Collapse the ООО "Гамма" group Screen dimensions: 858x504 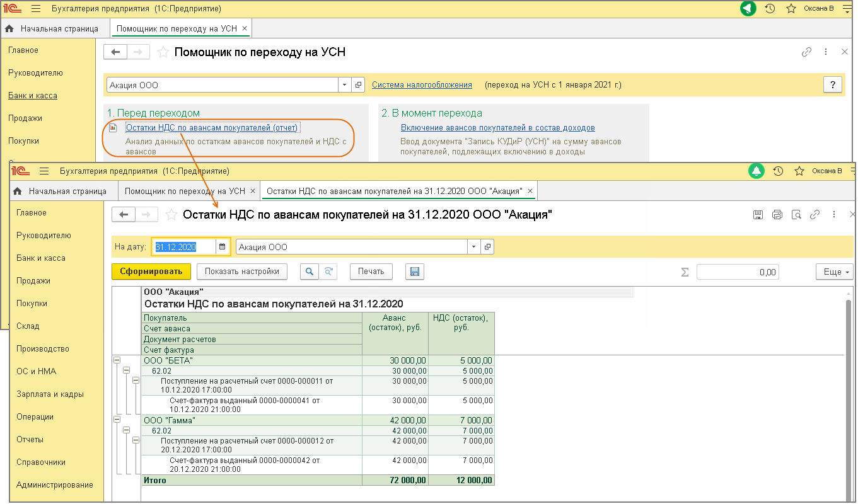[116, 420]
